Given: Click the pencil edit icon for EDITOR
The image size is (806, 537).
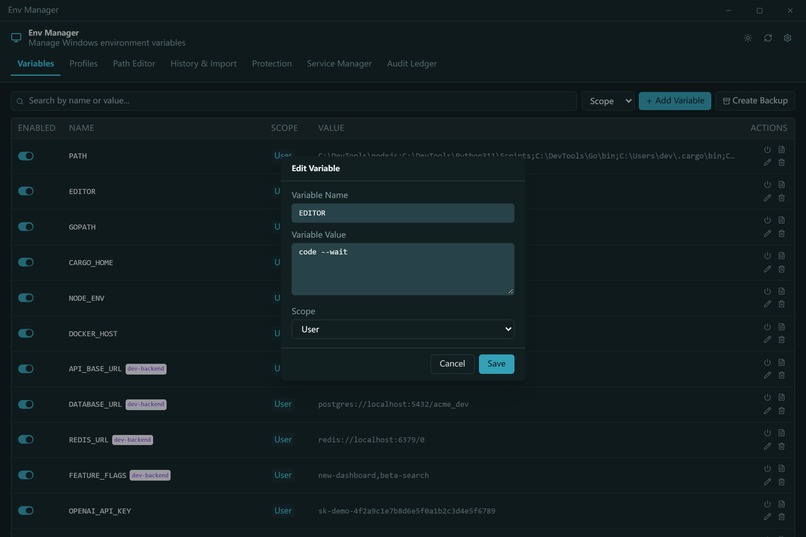Looking at the screenshot, I should click(767, 198).
